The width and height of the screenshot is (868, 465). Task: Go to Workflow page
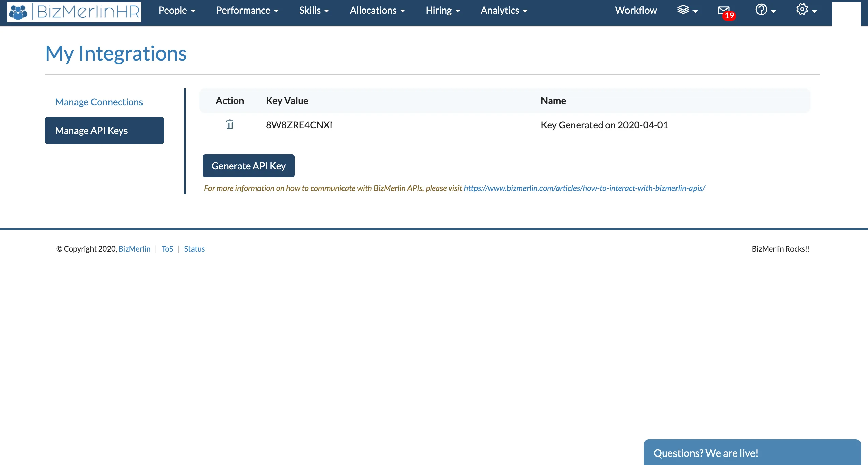pos(636,11)
